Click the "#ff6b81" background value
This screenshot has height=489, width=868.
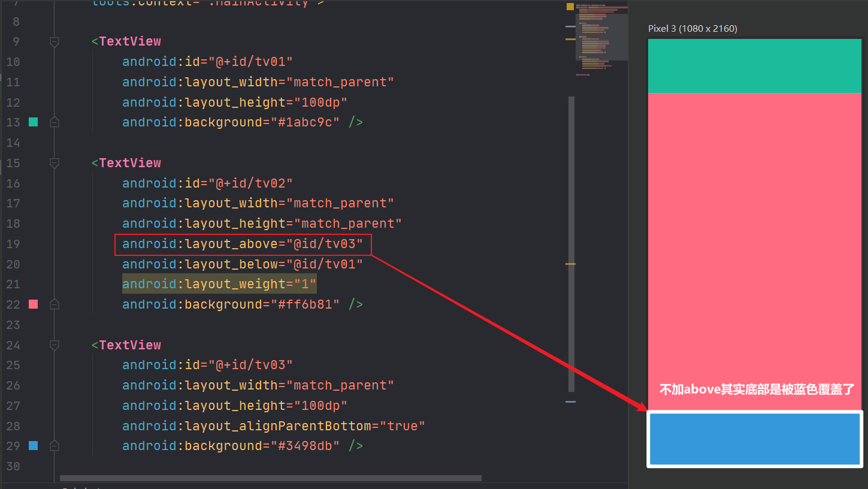pyautogui.click(x=305, y=304)
